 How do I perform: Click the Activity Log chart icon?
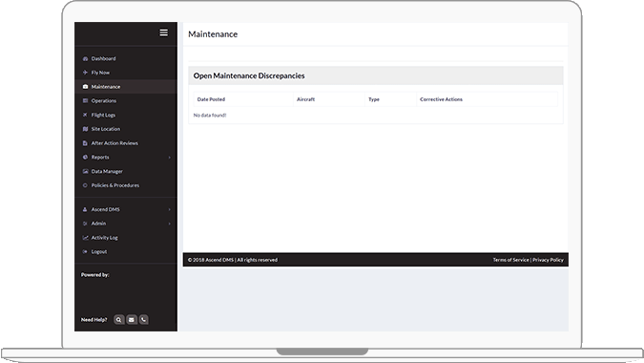pos(85,238)
